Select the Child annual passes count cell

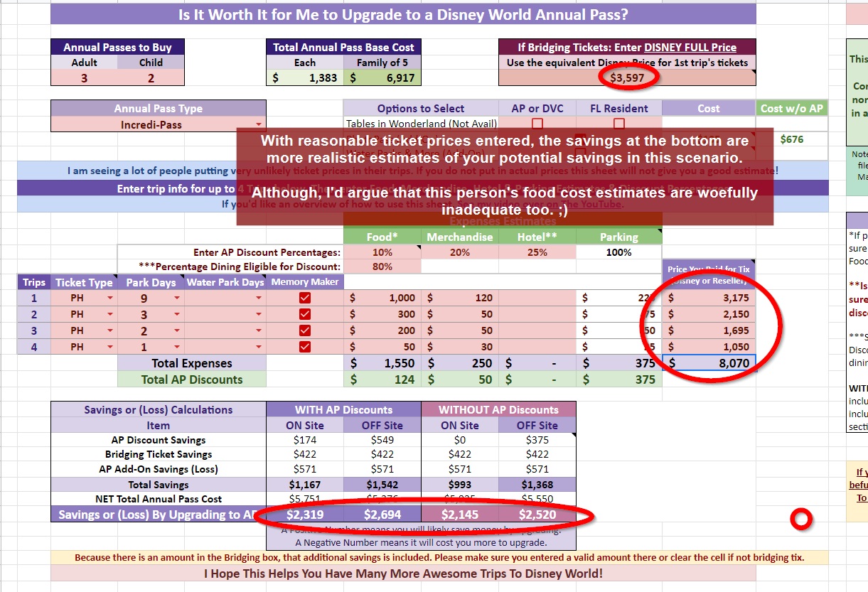tap(151, 78)
